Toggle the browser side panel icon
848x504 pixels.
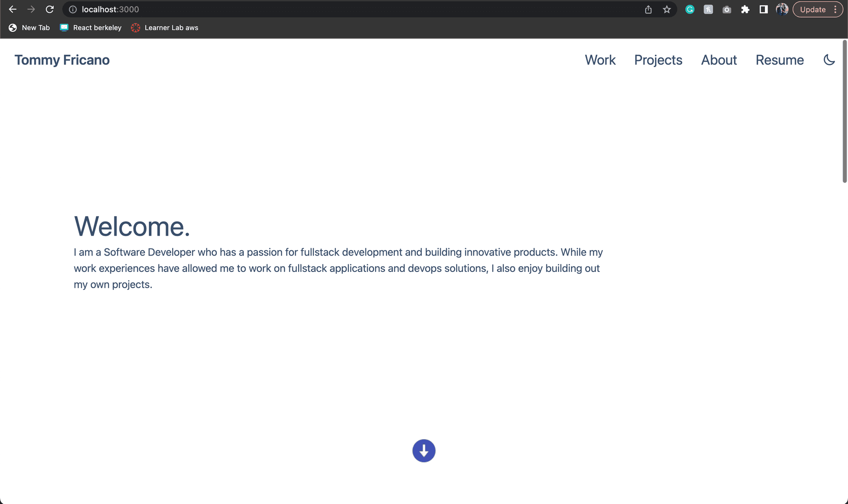click(x=764, y=9)
